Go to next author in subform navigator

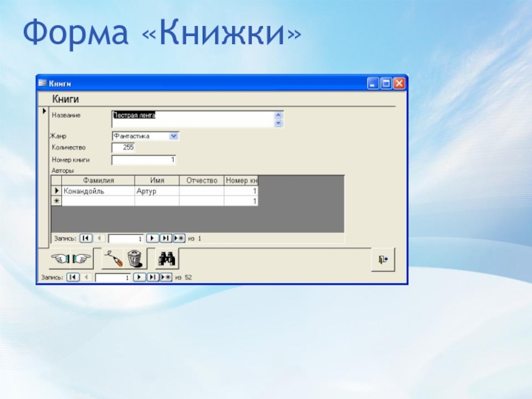tap(152, 237)
